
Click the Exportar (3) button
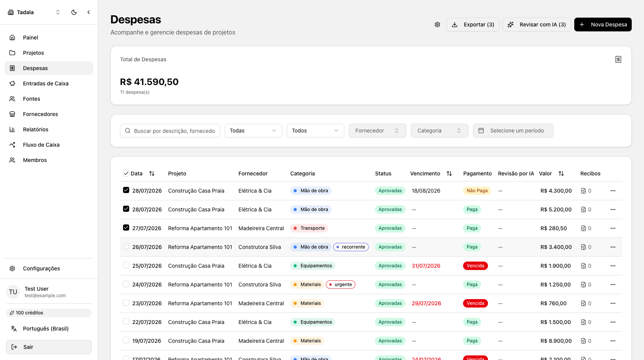473,25
